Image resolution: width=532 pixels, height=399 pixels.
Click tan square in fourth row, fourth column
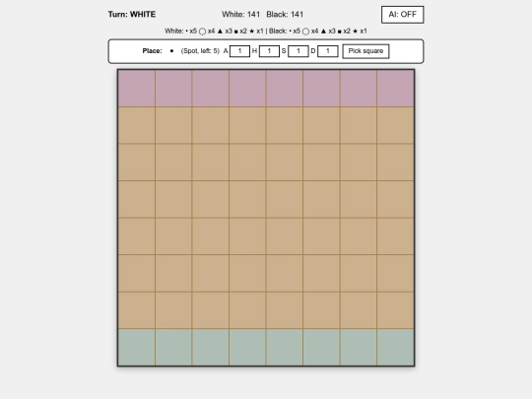point(247,199)
